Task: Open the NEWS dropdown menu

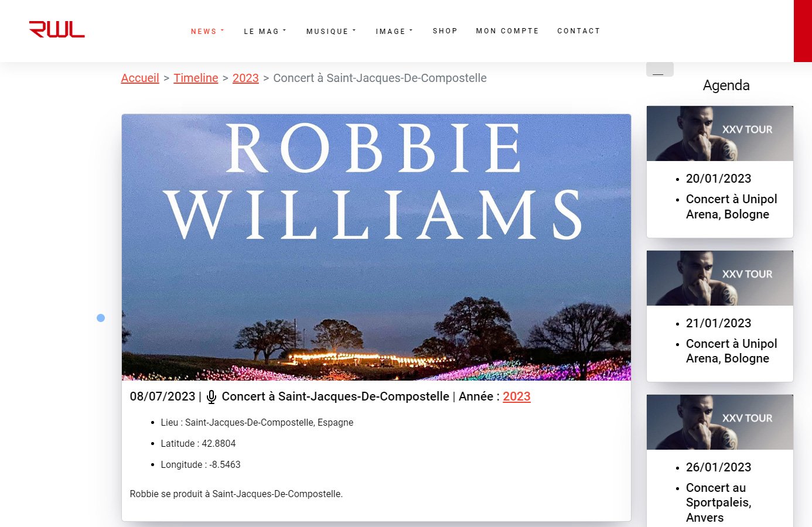Action: pyautogui.click(x=207, y=32)
